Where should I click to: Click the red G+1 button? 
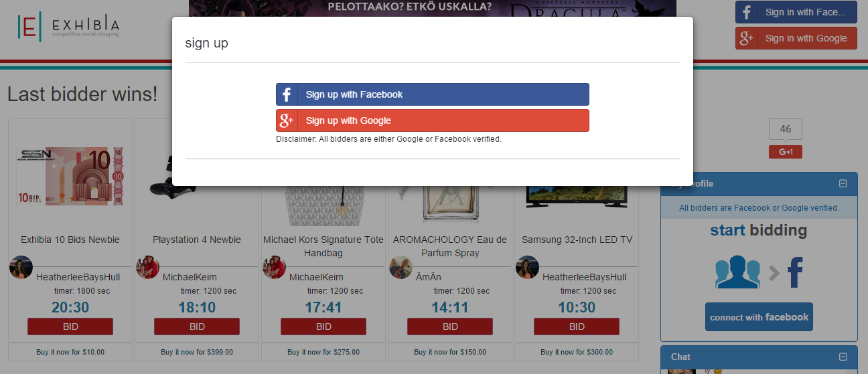coord(786,152)
